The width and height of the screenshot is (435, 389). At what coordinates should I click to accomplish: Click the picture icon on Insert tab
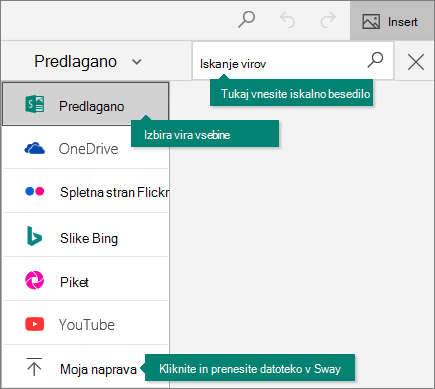(x=371, y=22)
